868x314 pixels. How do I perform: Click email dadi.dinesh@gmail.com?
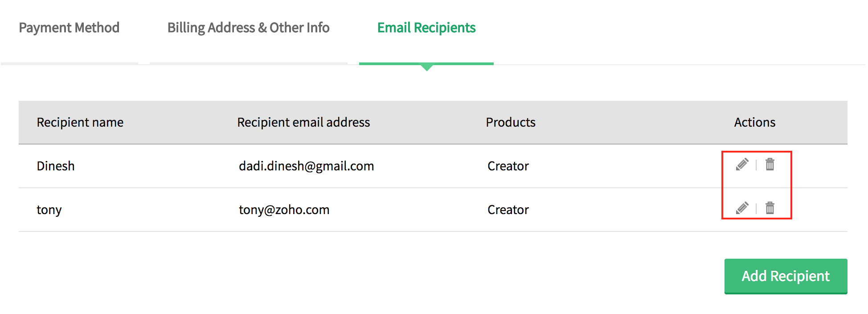tap(306, 166)
